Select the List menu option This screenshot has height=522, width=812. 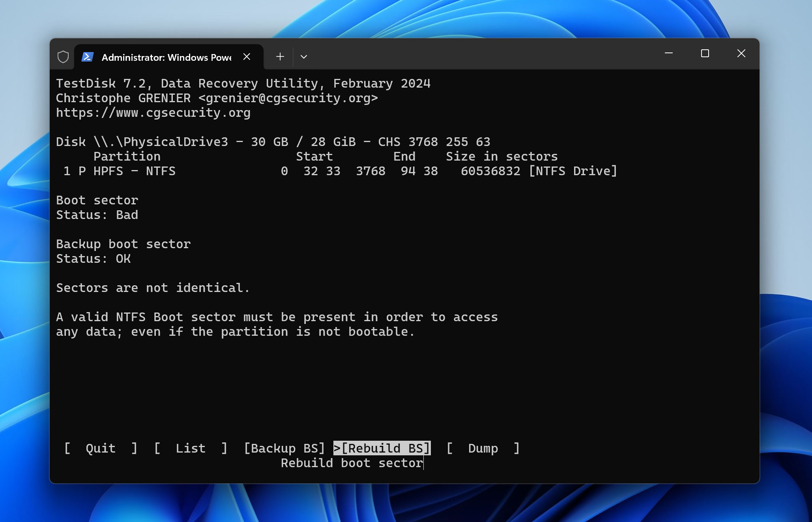pos(191,448)
